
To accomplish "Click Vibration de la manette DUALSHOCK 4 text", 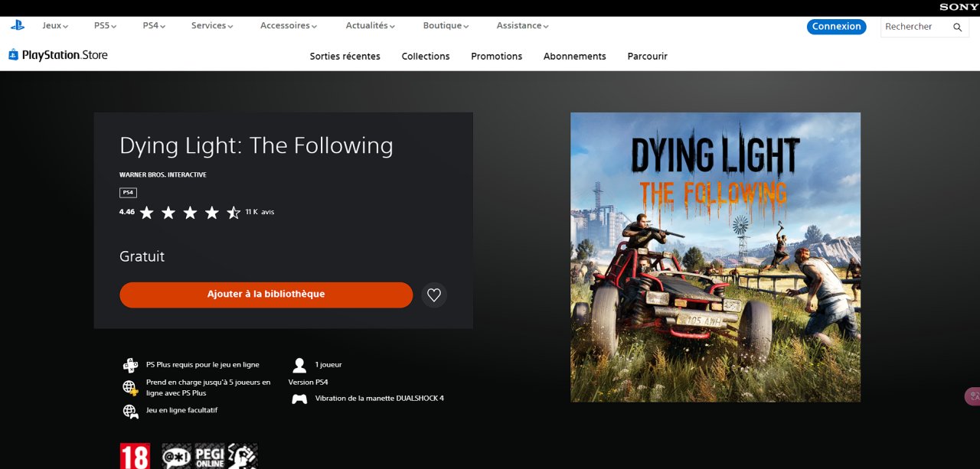I will tap(379, 399).
